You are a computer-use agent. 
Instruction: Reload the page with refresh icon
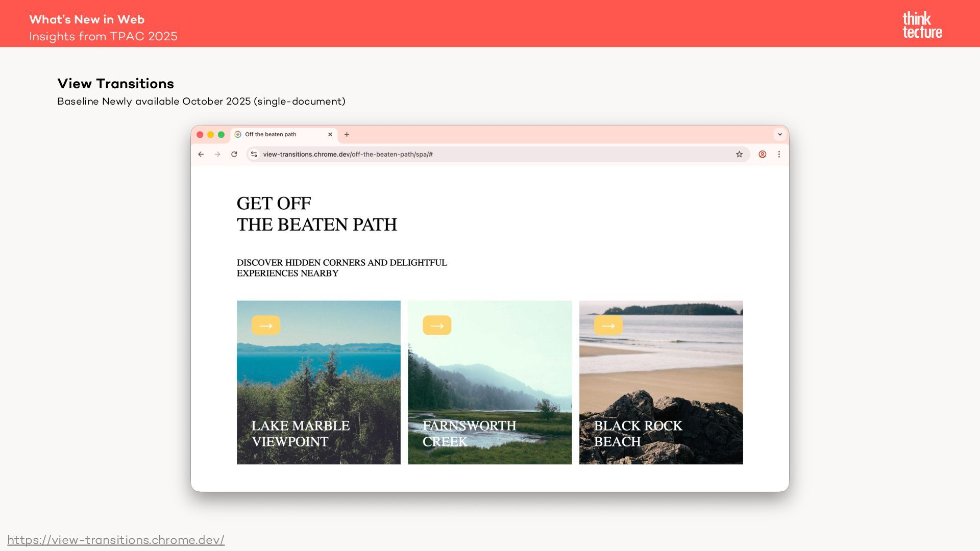click(x=234, y=155)
